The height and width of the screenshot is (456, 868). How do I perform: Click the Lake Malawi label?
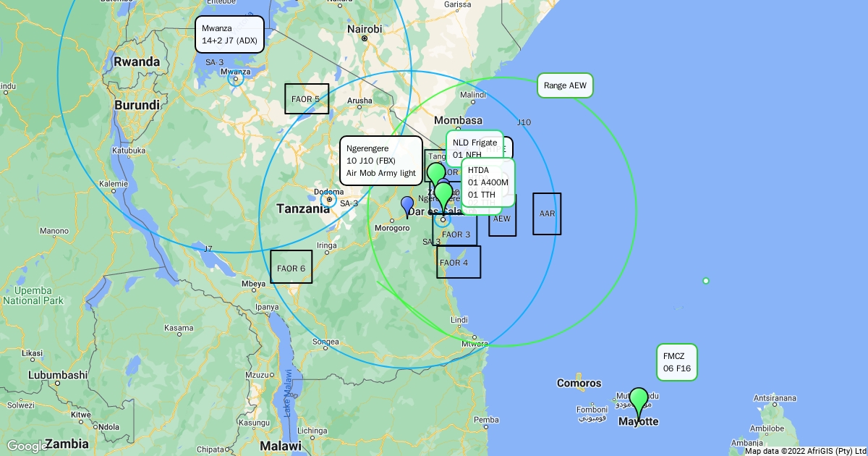(x=287, y=394)
